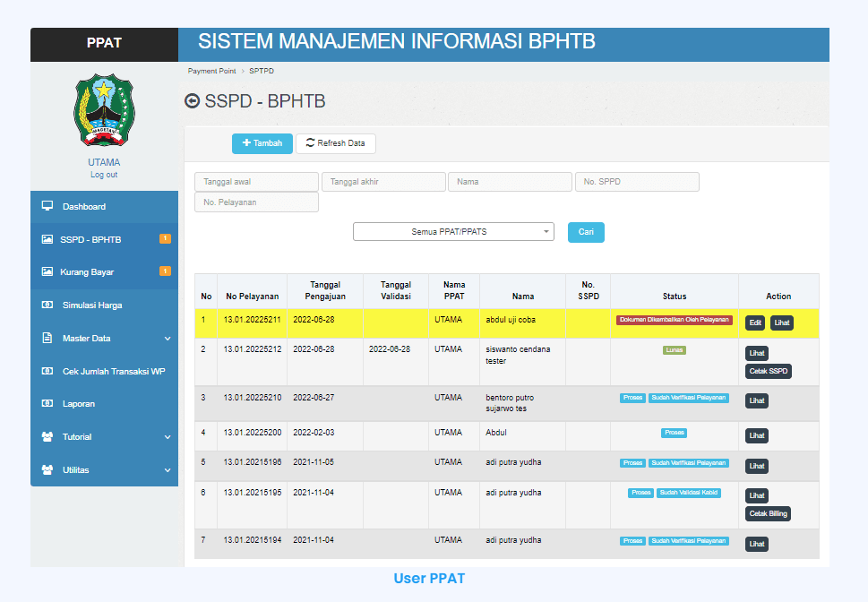Click service number 13.01.20225200
Screen dimensions: 868x602
click(252, 433)
